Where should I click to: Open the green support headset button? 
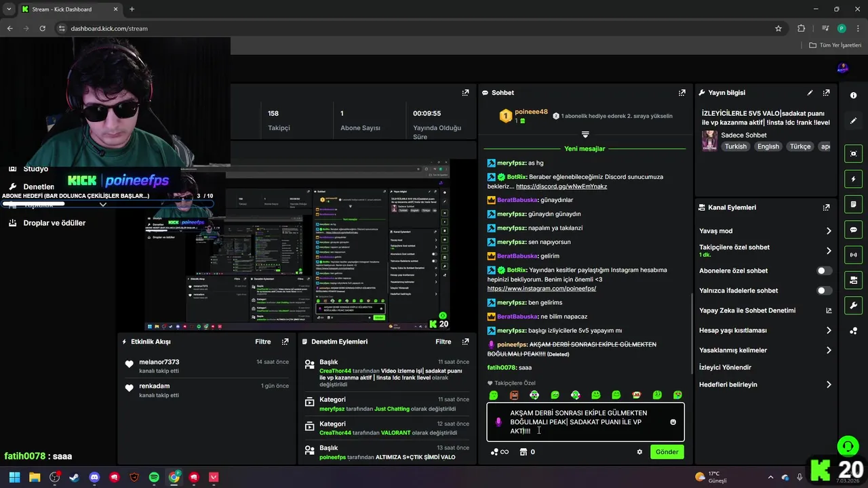coord(848,446)
